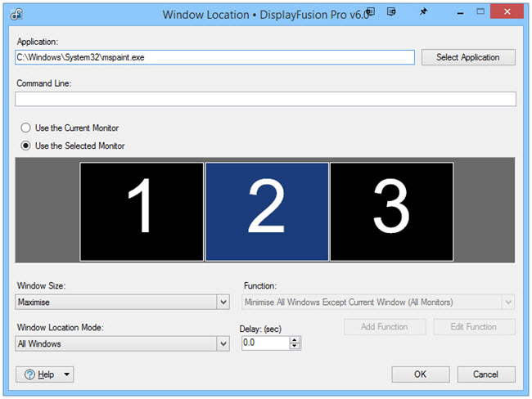
Task: Choose monitor 3 thumbnail
Action: coord(391,212)
